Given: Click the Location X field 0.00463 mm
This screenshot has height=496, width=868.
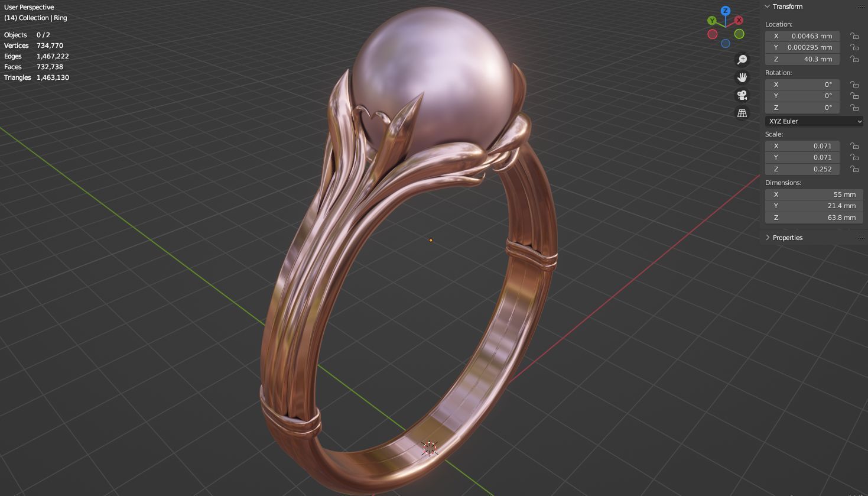Looking at the screenshot, I should click(802, 36).
